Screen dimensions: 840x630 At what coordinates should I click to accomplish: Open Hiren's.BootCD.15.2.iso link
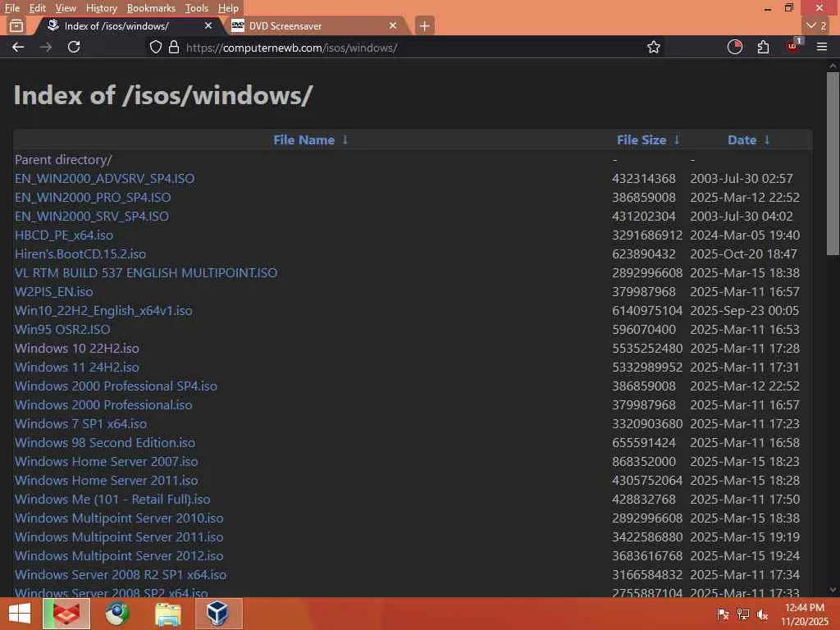80,254
